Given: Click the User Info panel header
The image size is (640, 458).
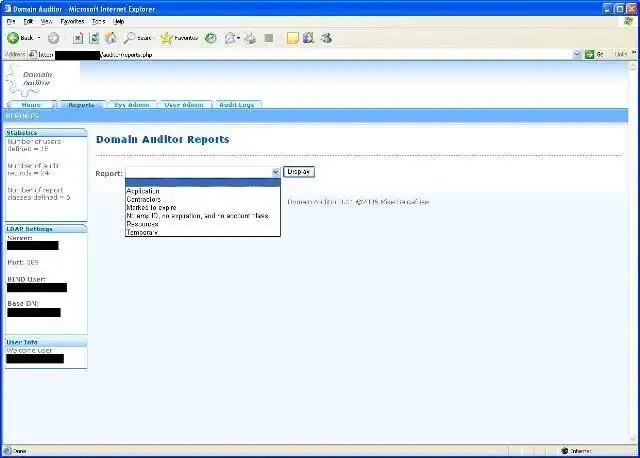Looking at the screenshot, I should 46,342.
